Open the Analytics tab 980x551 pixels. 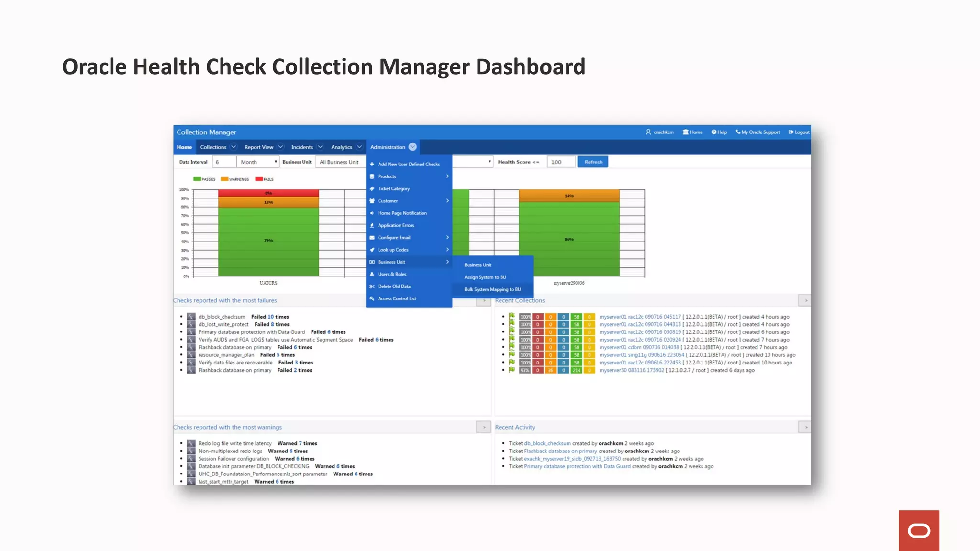[x=342, y=147]
